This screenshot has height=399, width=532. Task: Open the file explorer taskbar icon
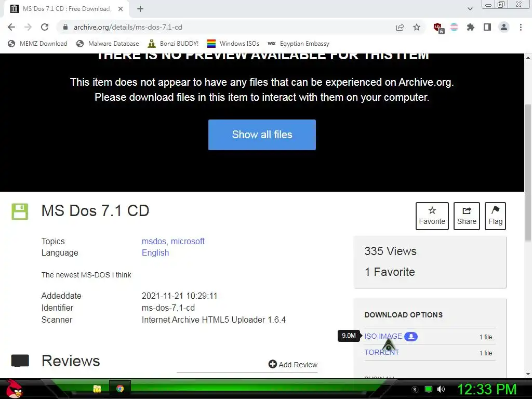tap(97, 389)
